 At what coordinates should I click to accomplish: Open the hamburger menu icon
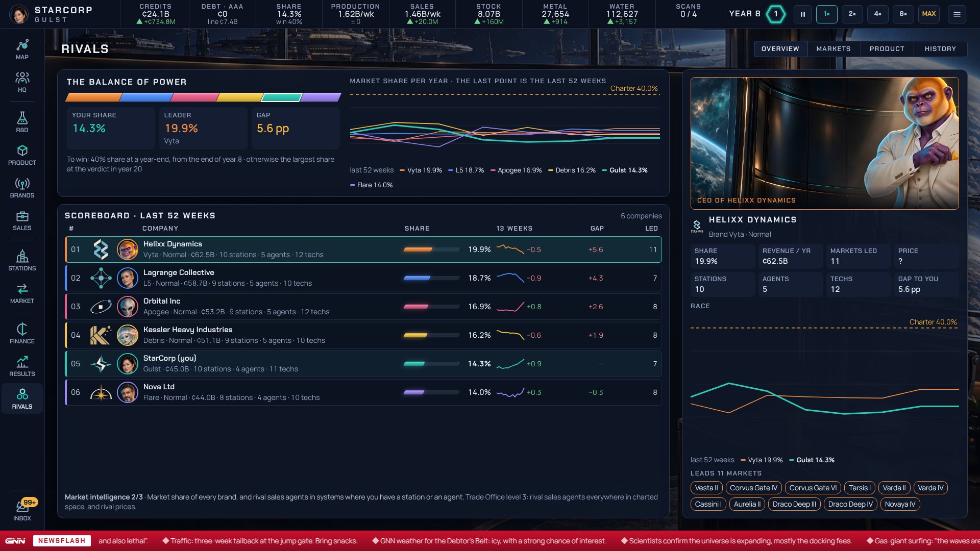pyautogui.click(x=957, y=14)
